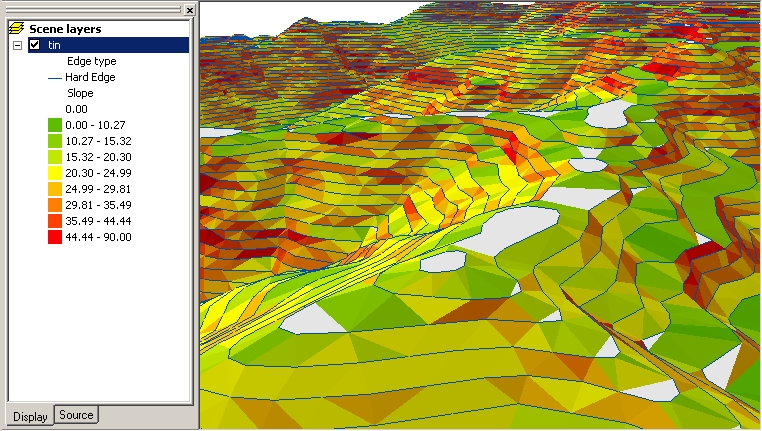Screen dimensions: 762x431
Task: Switch to the Source tab
Action: point(76,415)
